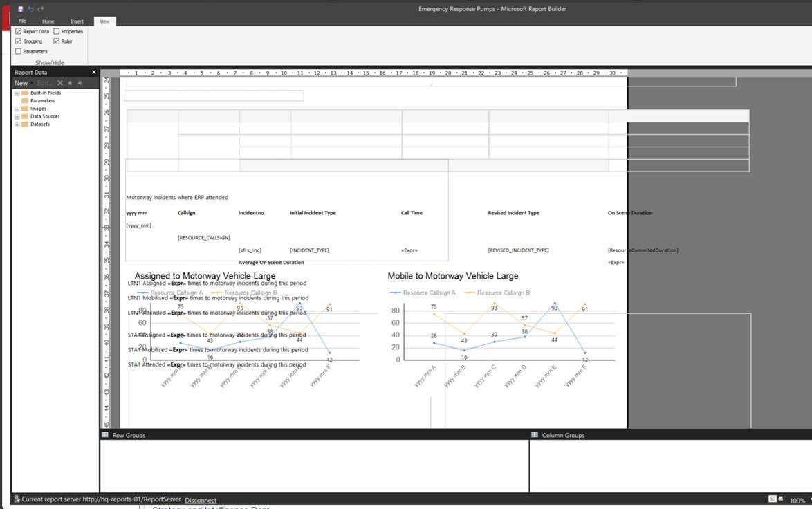This screenshot has height=509, width=812.
Task: Check the Parameters checkbox
Action: pyautogui.click(x=17, y=51)
